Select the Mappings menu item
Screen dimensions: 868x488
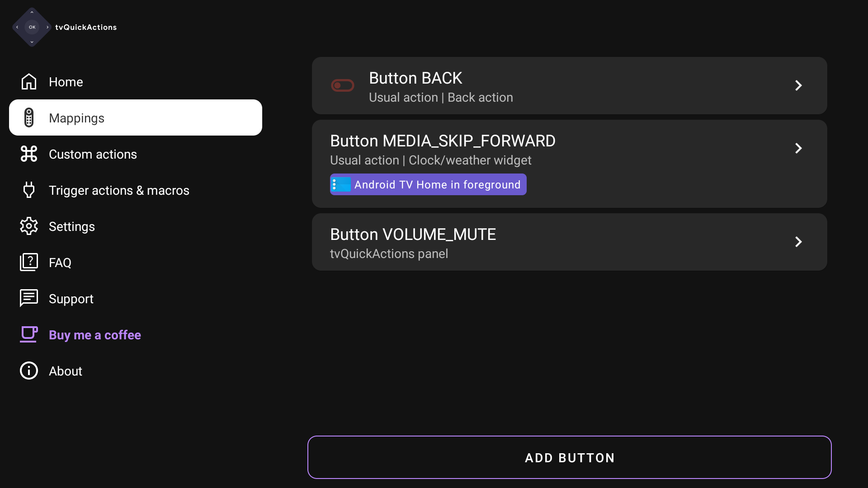coord(136,118)
